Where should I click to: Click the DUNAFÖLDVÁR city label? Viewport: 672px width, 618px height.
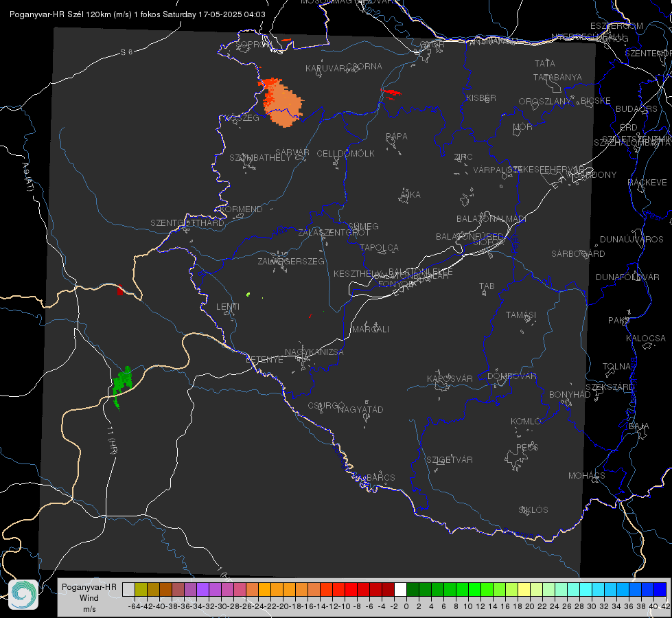[x=627, y=277]
